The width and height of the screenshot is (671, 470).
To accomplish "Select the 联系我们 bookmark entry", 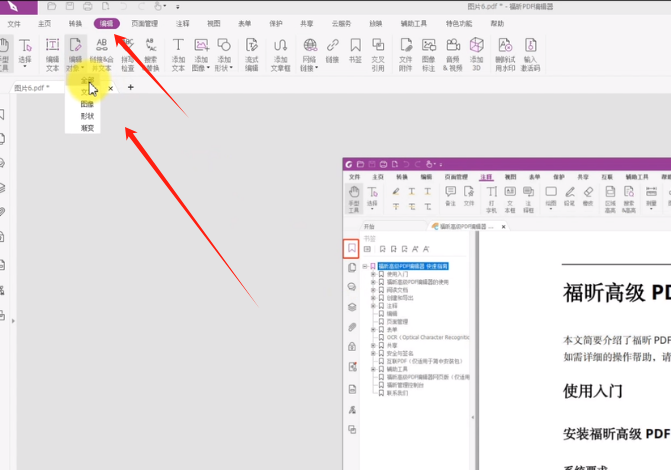I will tap(397, 391).
